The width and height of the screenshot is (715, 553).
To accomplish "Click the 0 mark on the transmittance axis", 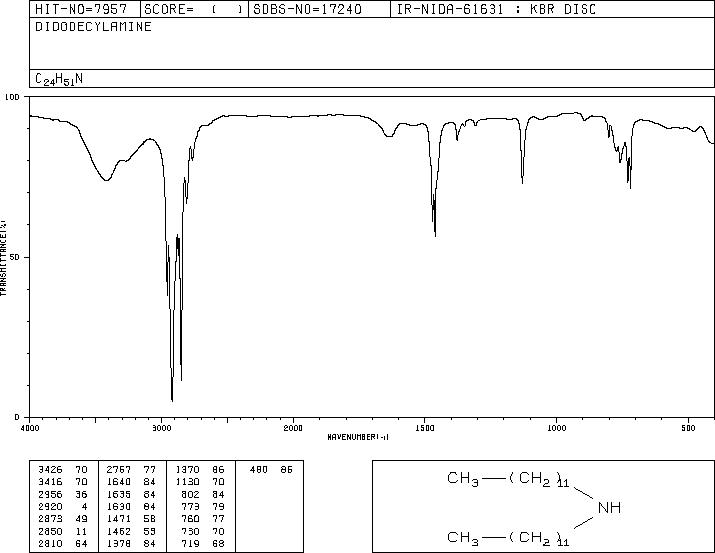I will click(17, 417).
